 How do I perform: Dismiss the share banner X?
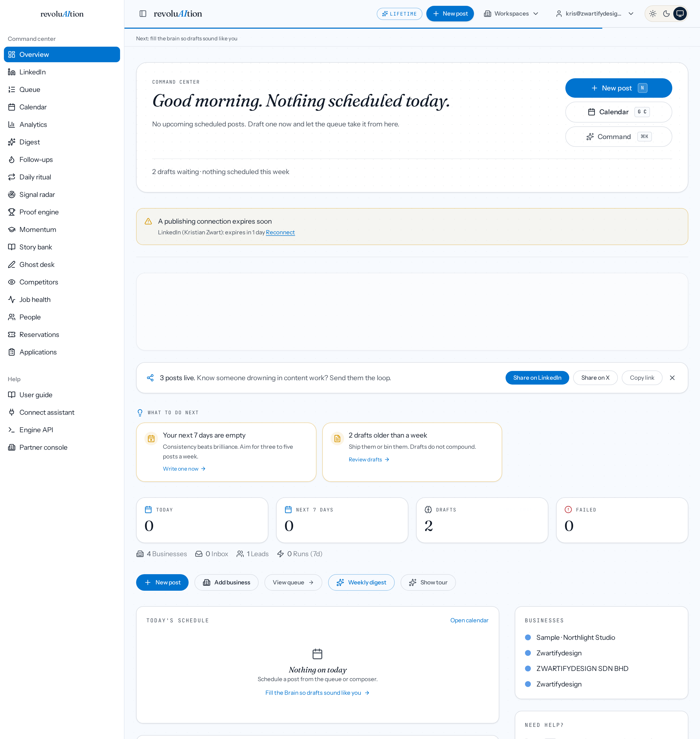672,378
